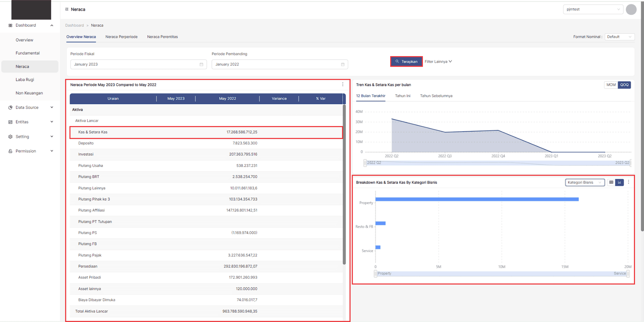
Task: Open the Format Nominal Default dropdown
Action: tap(619, 37)
